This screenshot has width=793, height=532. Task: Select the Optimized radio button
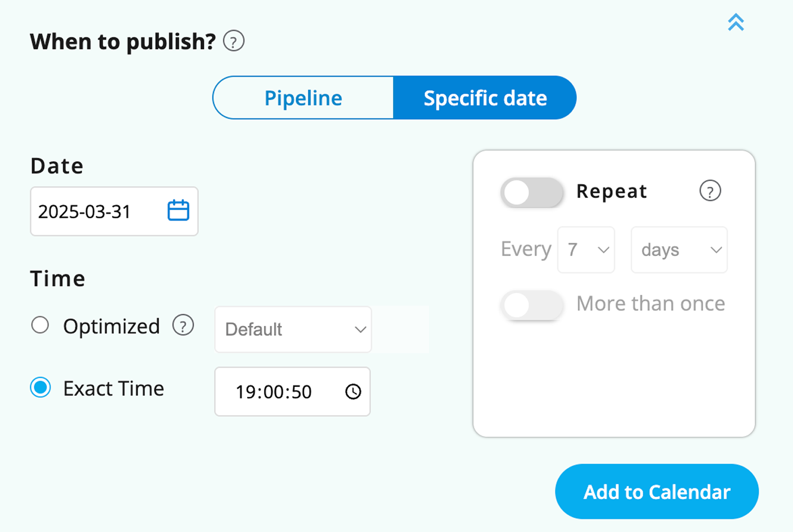[x=40, y=325]
